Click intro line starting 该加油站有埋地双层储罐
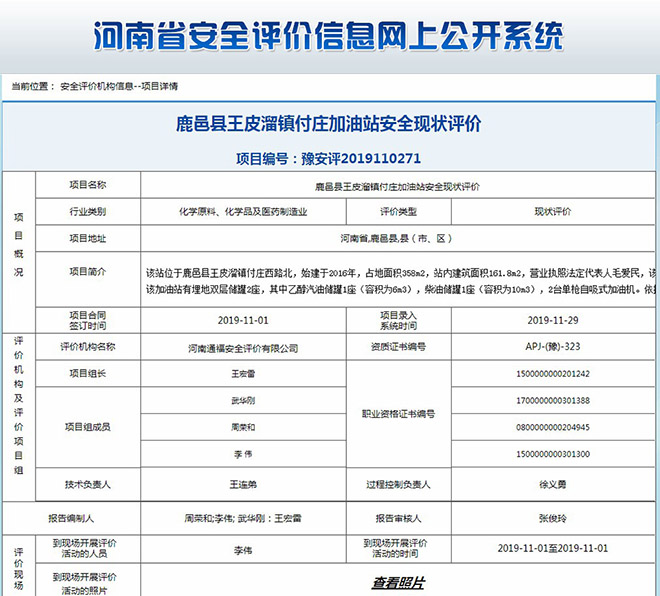The height and width of the screenshot is (596, 660). coord(400,289)
